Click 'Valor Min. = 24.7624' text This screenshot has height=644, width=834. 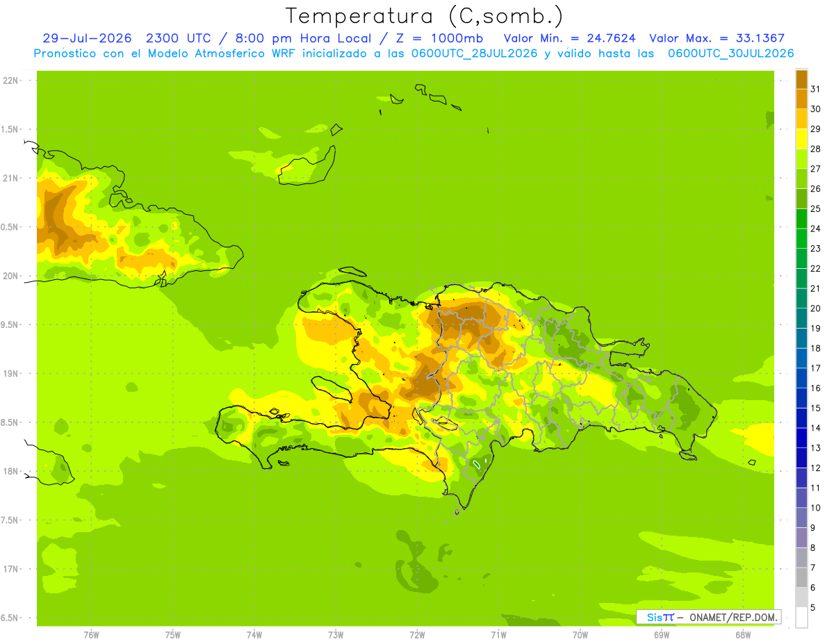[569, 38]
